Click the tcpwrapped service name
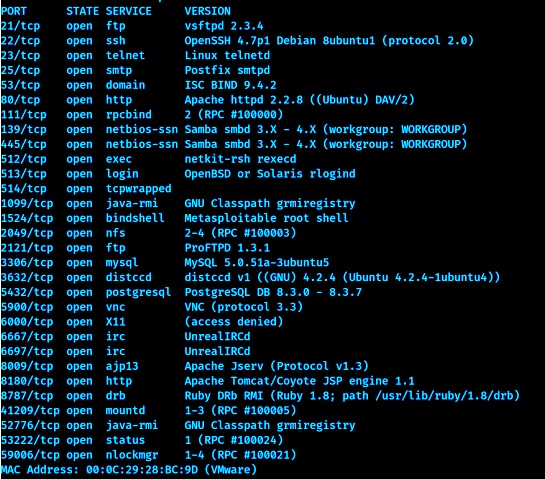The height and width of the screenshot is (479, 545). (138, 189)
